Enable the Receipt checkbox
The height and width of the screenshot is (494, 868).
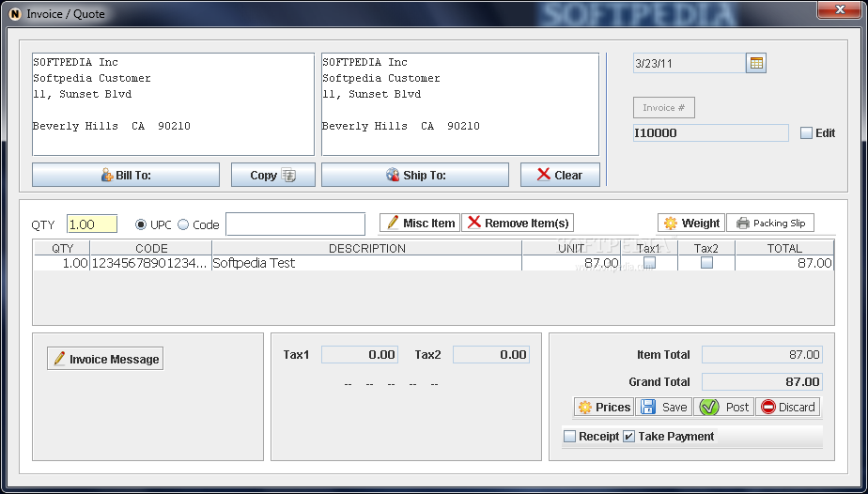569,437
